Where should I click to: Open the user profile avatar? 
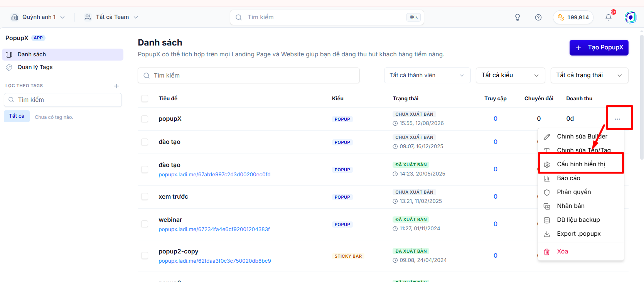pyautogui.click(x=631, y=17)
